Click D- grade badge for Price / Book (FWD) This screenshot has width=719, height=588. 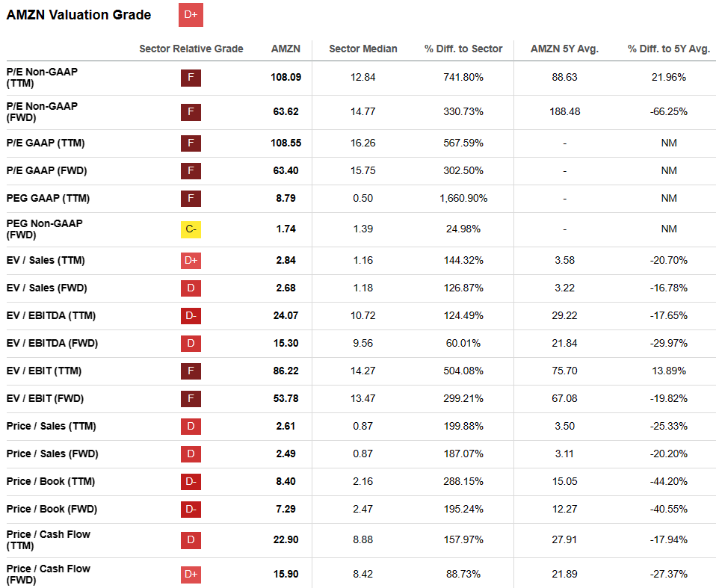(x=191, y=510)
